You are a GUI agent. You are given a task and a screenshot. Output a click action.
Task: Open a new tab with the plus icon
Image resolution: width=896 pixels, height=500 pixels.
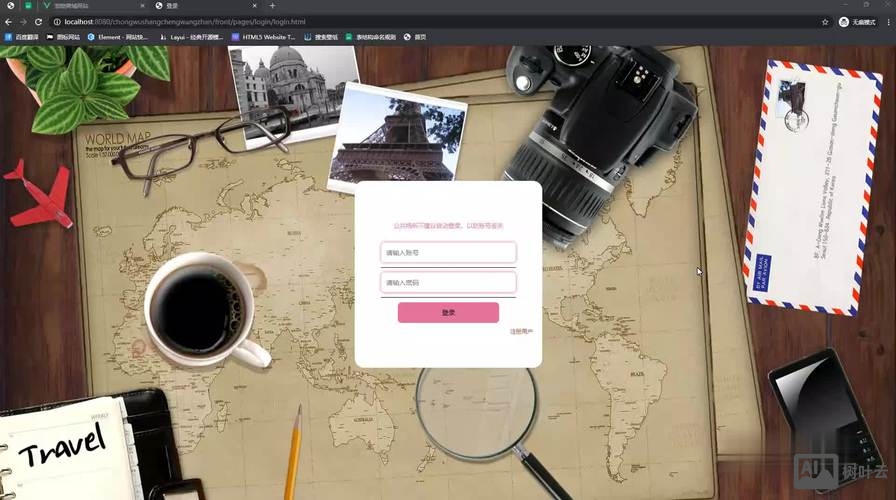pos(272,6)
